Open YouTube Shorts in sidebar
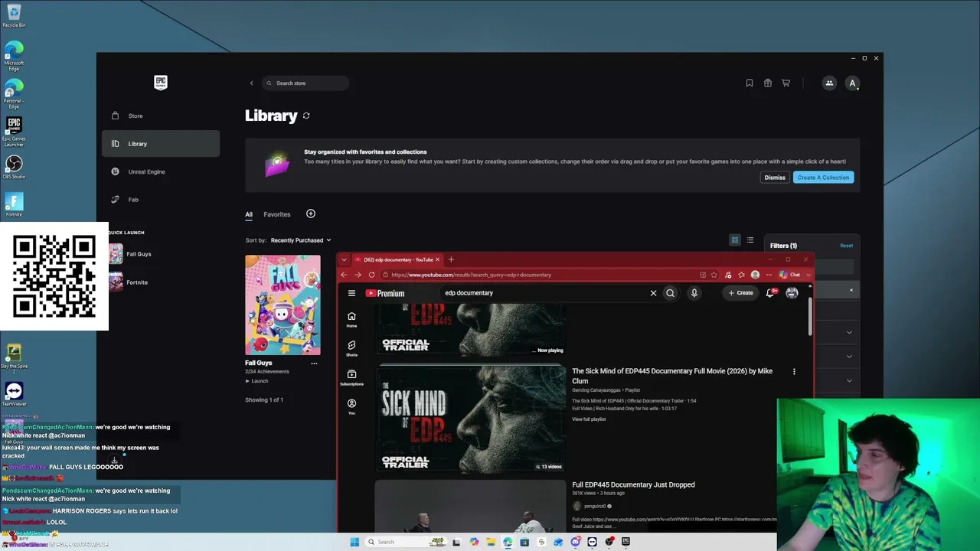980x551 pixels. point(351,349)
